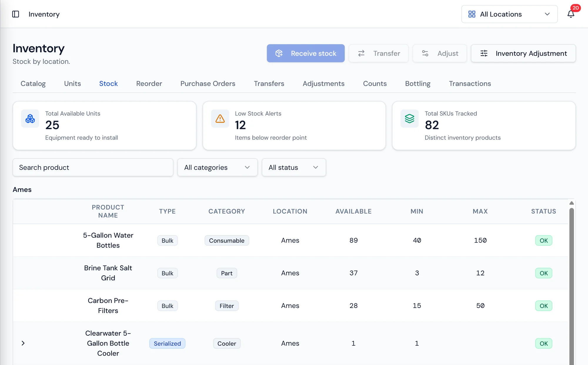This screenshot has width=588, height=365.
Task: Click the Adjust button
Action: click(x=440, y=53)
